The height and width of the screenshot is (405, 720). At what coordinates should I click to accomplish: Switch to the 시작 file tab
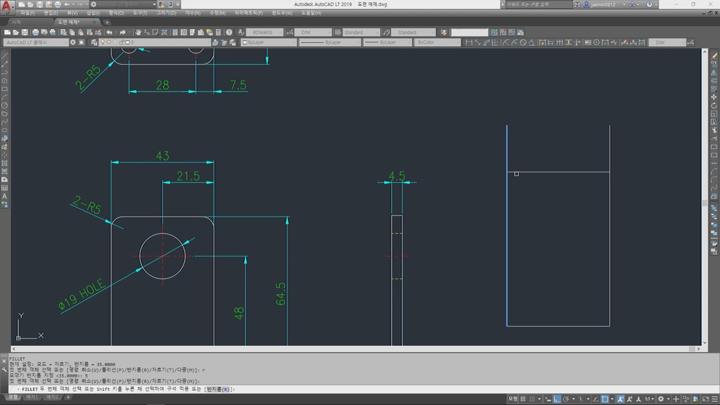click(16, 22)
